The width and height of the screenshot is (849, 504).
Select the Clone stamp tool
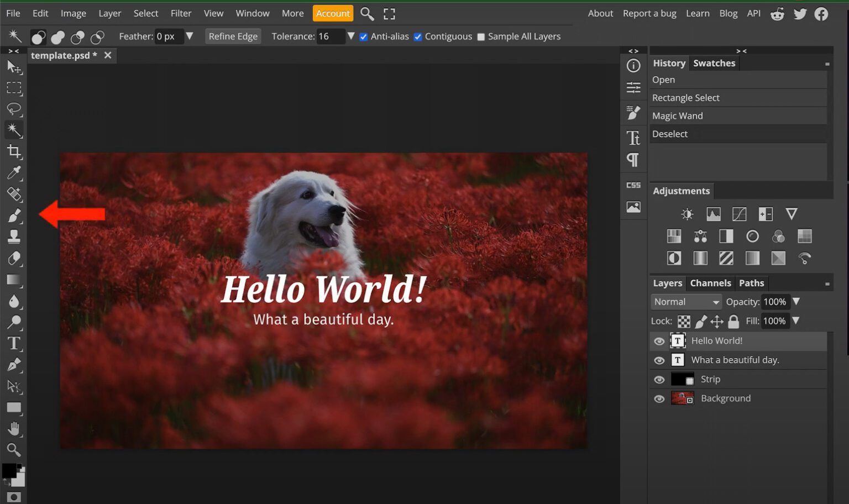point(14,237)
